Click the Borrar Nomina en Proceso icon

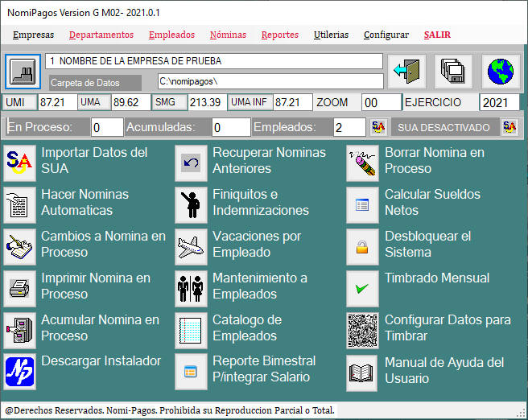point(363,161)
